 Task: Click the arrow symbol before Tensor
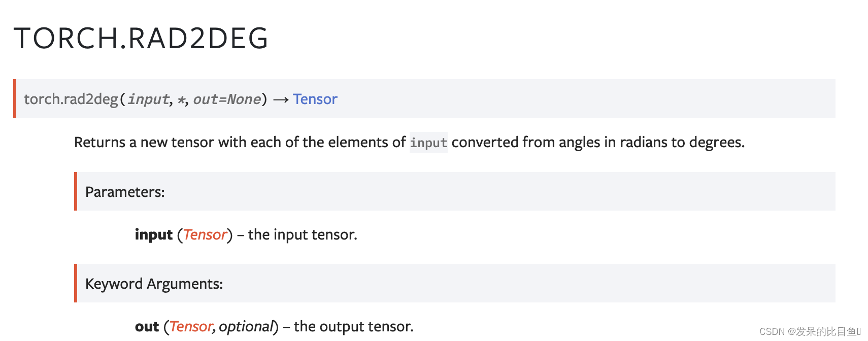281,99
